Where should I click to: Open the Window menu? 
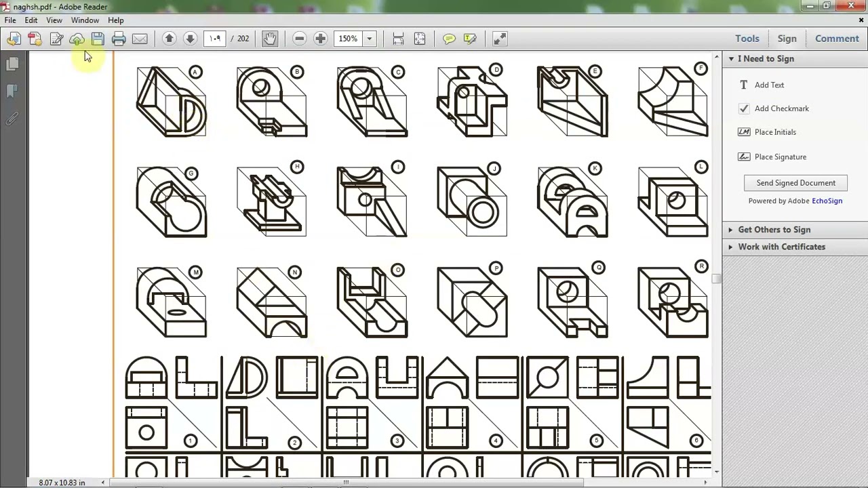85,20
